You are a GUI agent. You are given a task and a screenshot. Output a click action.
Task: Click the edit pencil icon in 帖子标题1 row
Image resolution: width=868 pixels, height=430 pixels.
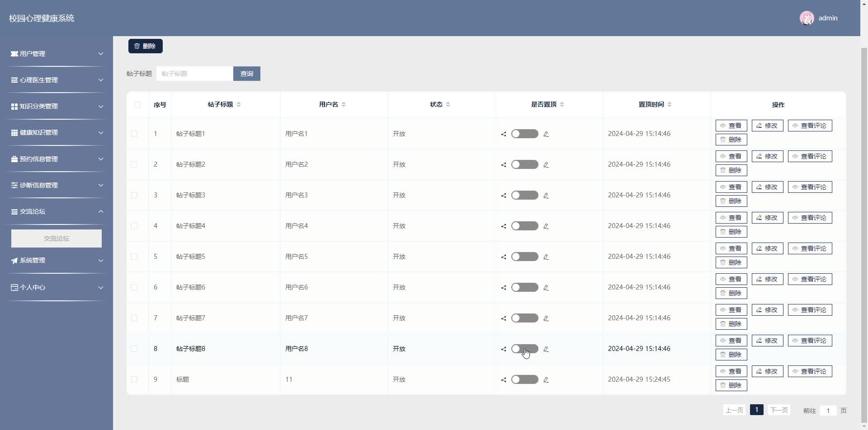click(x=546, y=134)
